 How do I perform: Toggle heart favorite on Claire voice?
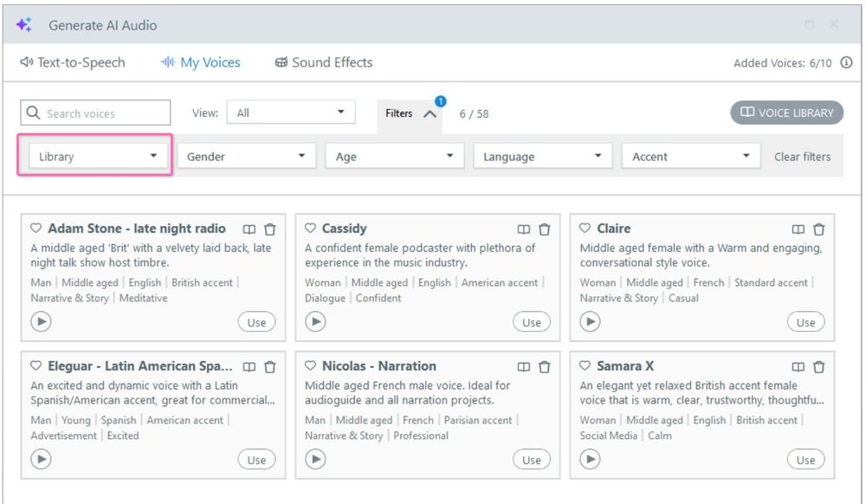tap(585, 229)
